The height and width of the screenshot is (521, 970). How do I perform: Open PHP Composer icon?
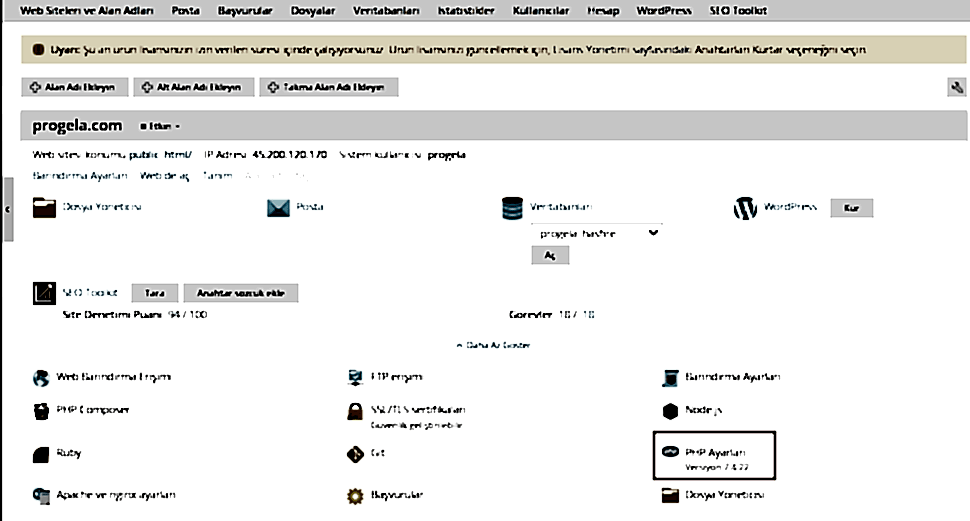point(41,411)
